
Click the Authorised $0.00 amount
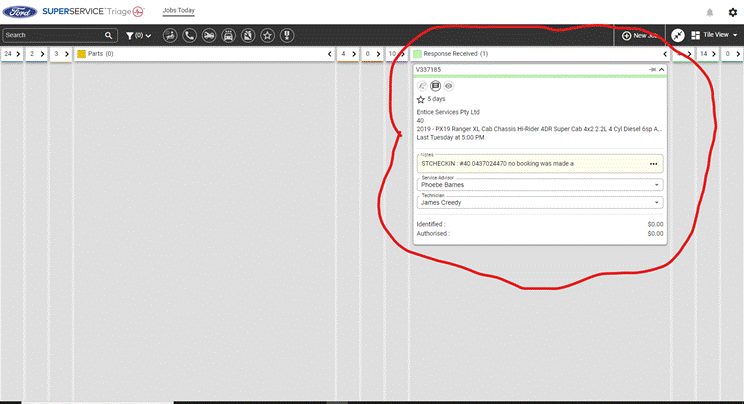click(655, 234)
